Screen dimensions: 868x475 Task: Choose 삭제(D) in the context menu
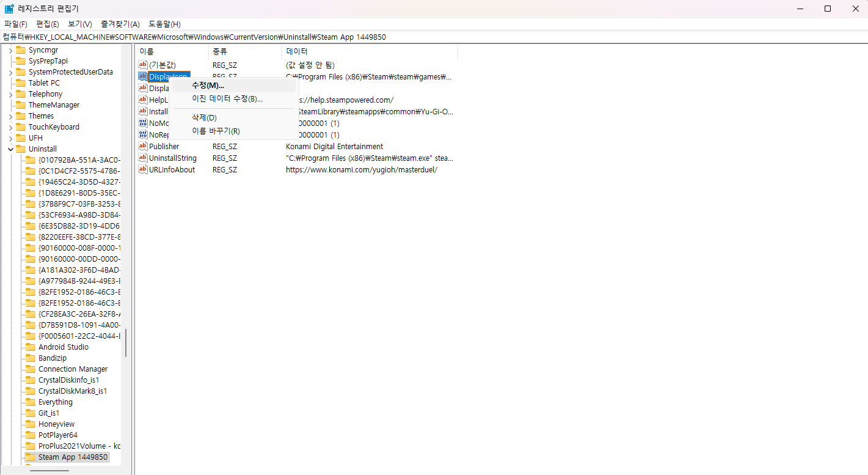(x=233, y=117)
